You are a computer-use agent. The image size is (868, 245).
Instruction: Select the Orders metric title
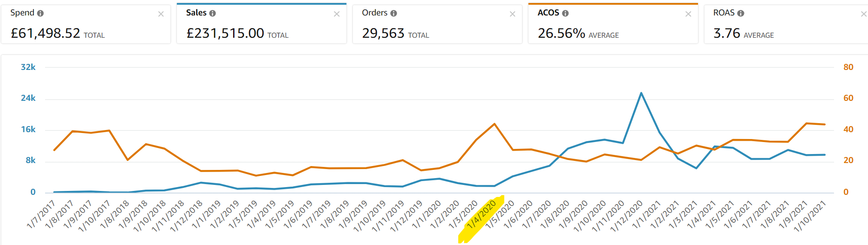374,13
